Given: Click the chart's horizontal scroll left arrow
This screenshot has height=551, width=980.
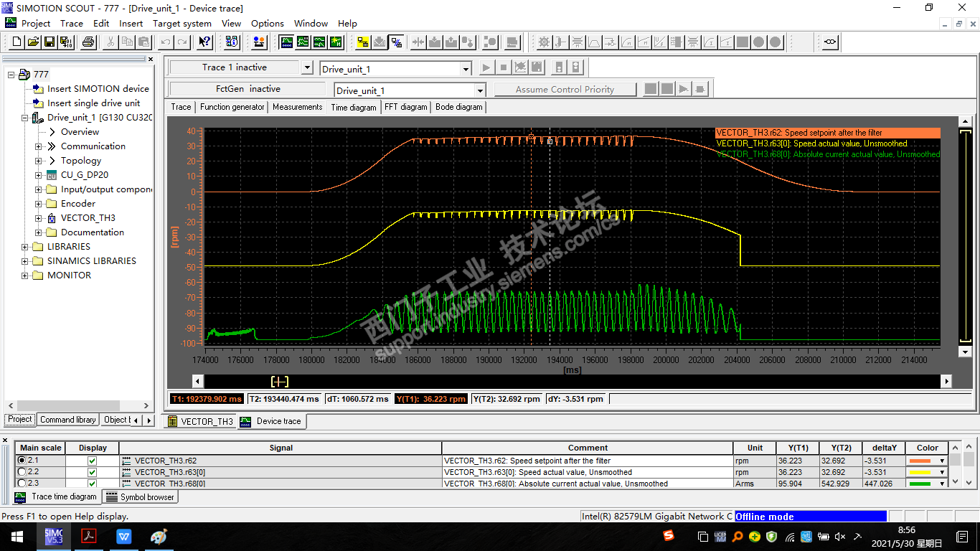Looking at the screenshot, I should (199, 382).
